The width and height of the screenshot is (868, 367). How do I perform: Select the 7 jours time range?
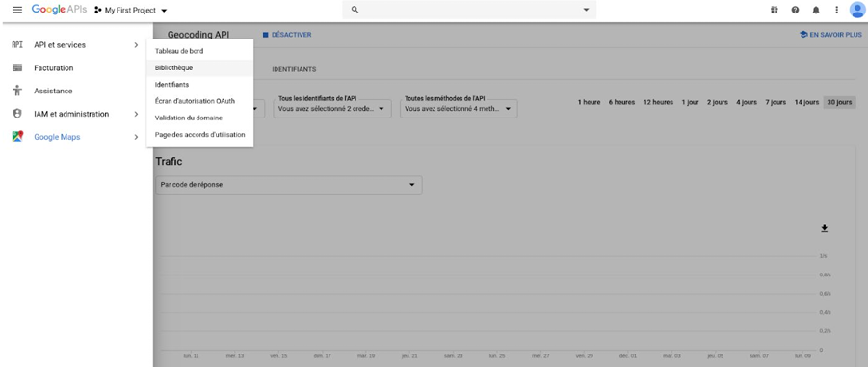pos(776,102)
